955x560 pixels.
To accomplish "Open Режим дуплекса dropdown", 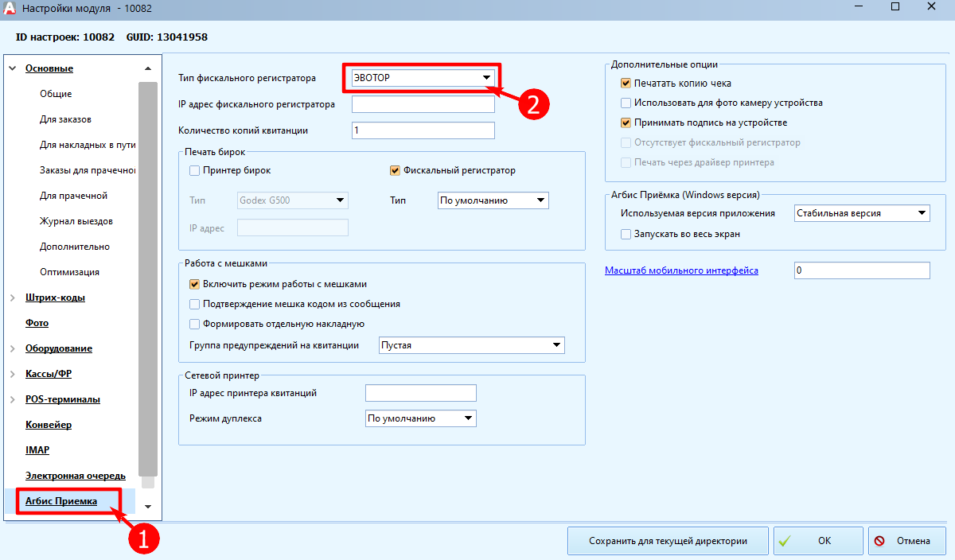I will pyautogui.click(x=420, y=418).
